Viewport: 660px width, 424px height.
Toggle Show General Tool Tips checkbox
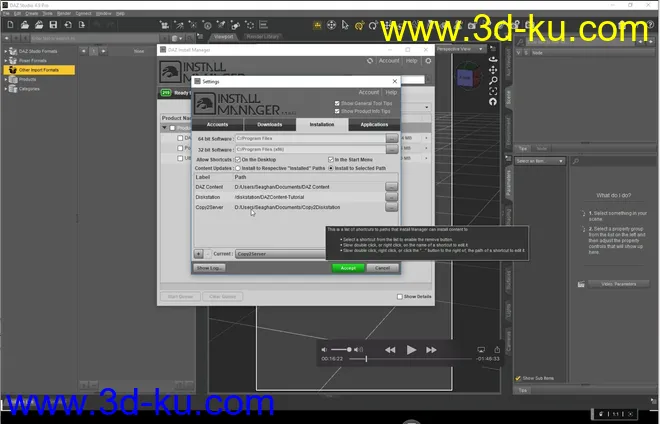click(337, 102)
